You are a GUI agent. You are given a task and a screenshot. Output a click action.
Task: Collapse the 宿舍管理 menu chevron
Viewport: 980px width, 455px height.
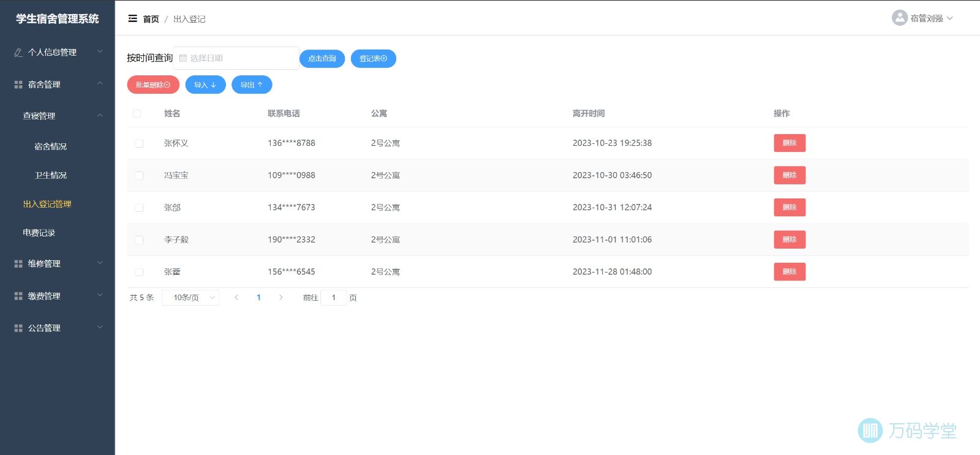pyautogui.click(x=100, y=84)
